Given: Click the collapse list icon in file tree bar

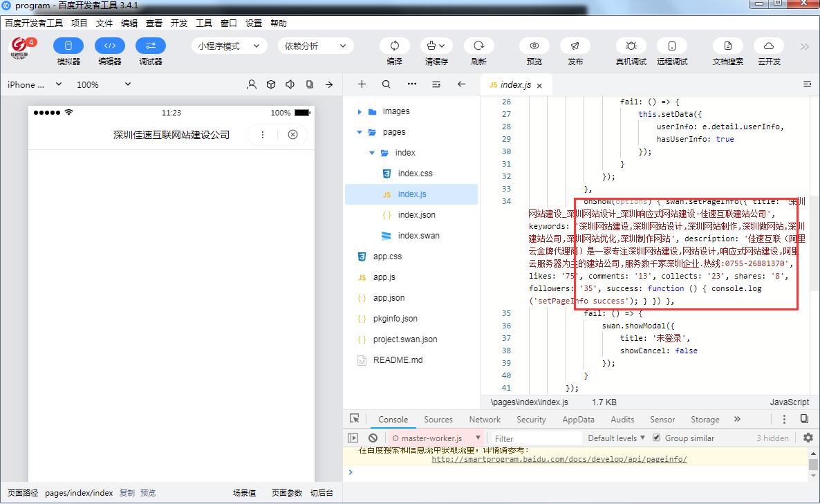Looking at the screenshot, I should point(436,84).
